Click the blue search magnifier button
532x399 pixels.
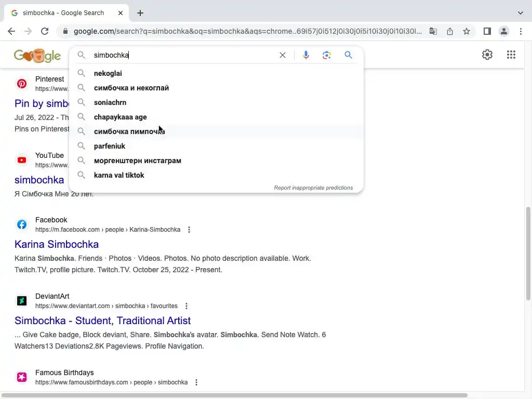click(348, 55)
